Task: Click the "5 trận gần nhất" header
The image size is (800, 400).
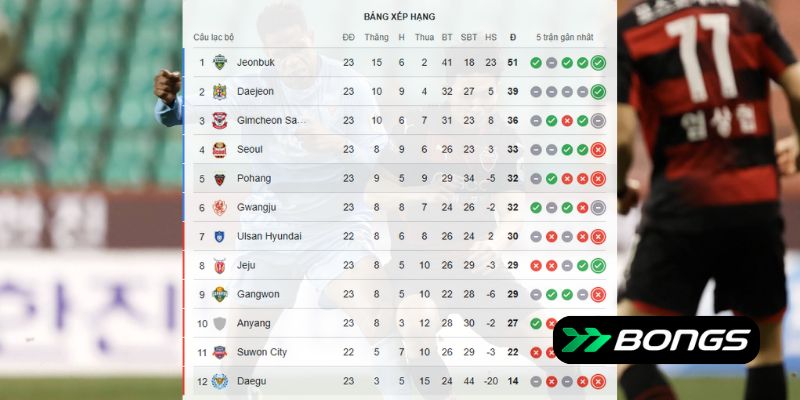Action: pyautogui.click(x=564, y=38)
